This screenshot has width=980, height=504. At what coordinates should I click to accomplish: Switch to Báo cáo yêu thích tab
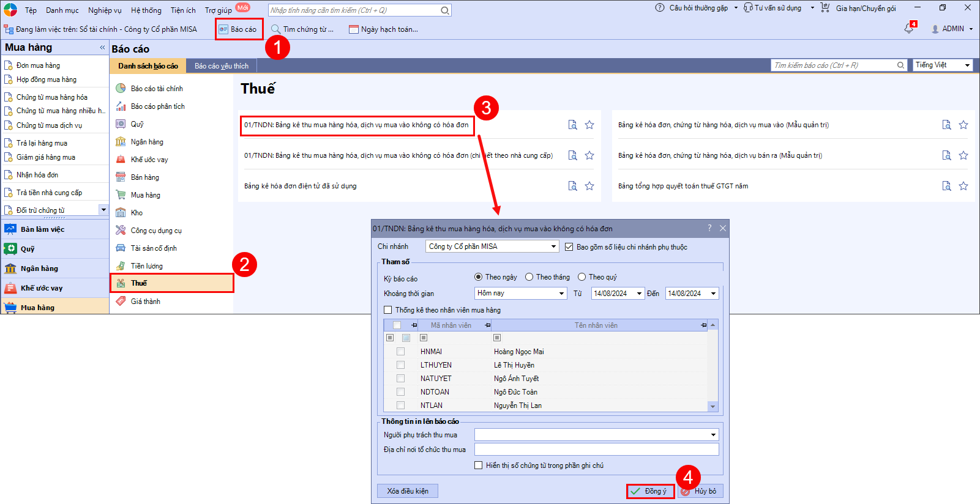click(221, 66)
